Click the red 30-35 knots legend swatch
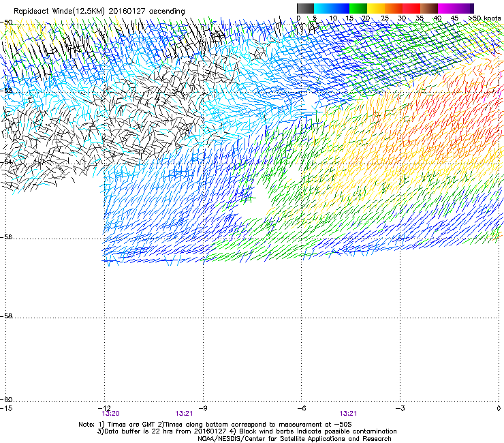Screen dimensions: 504x443 [x=411, y=8]
